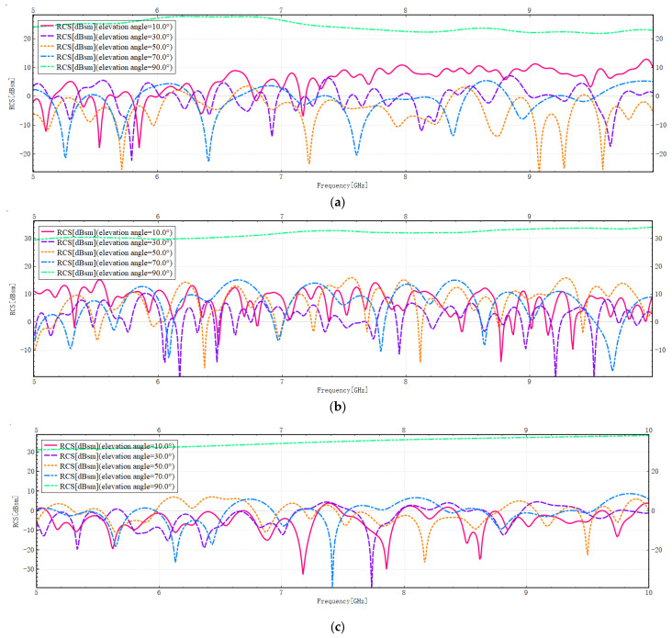The image size is (672, 638).
Task: Select elevation angle=70.0° legend entry in chart (a)
Action: (106, 58)
